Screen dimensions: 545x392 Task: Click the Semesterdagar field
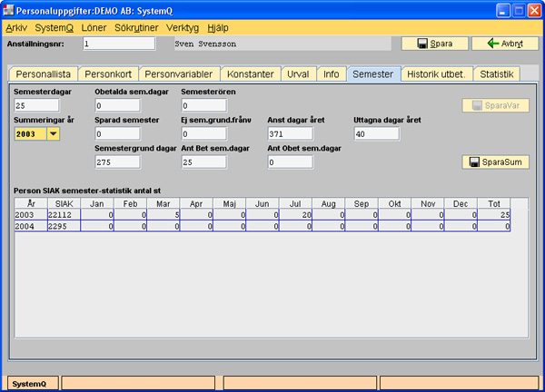pyautogui.click(x=36, y=105)
